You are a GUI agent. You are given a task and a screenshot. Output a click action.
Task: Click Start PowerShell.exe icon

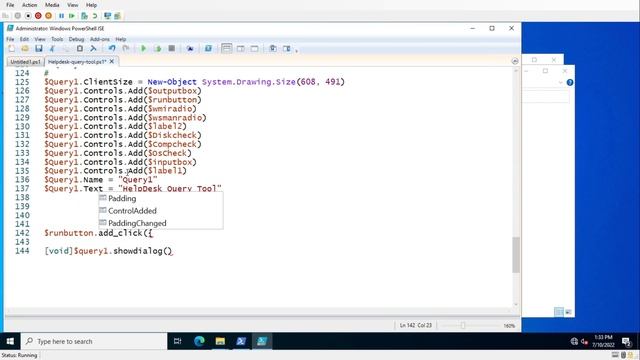click(x=208, y=49)
